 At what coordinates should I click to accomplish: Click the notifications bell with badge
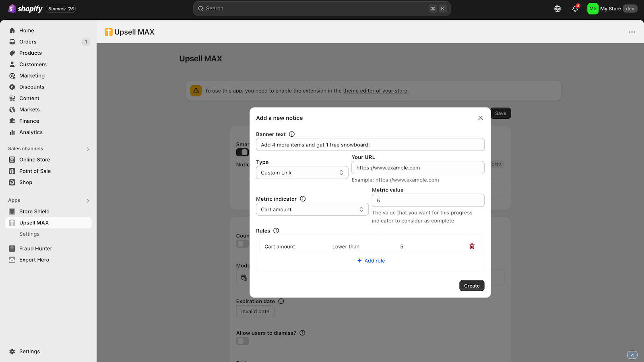[x=575, y=8]
